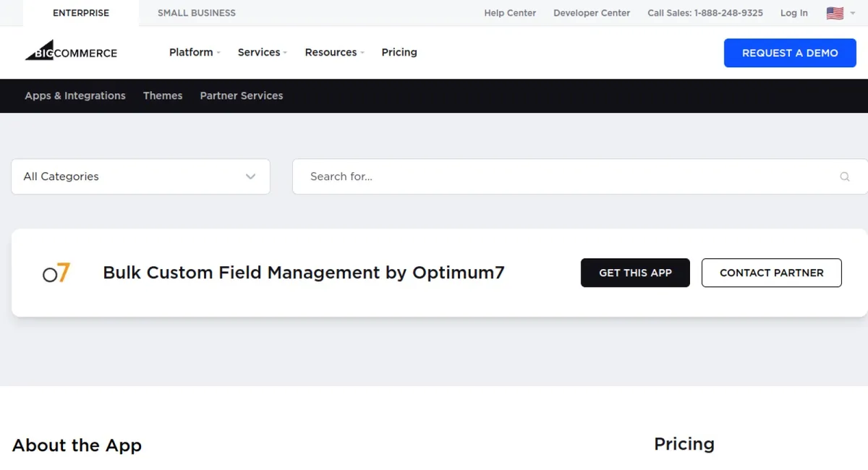The width and height of the screenshot is (868, 470).
Task: Click the Optimum7 app logo
Action: tap(56, 273)
